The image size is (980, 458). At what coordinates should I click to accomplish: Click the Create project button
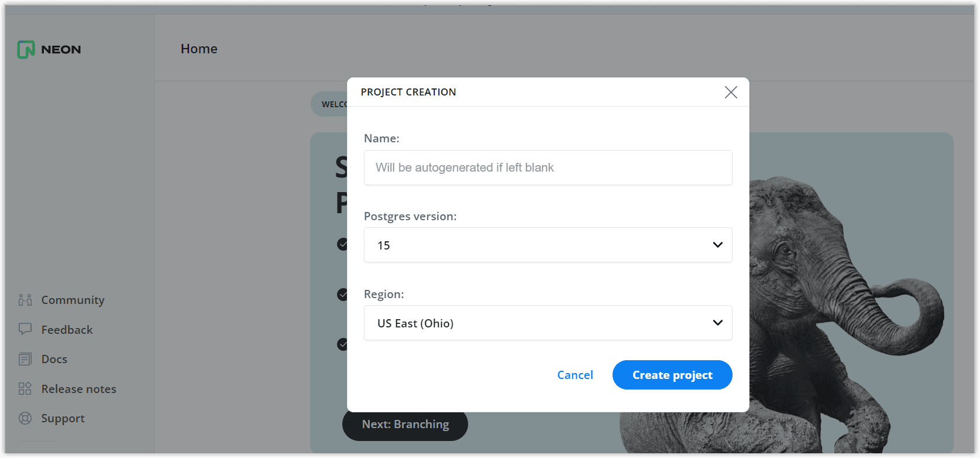point(672,375)
